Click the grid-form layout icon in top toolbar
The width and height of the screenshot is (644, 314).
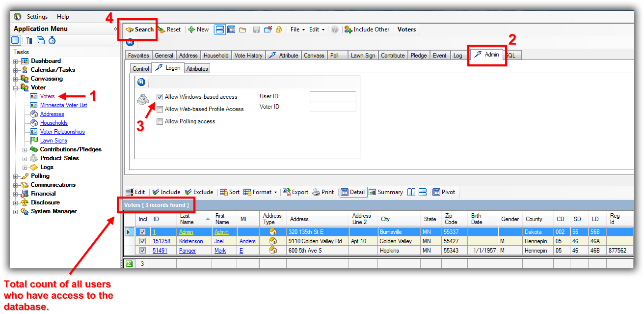(231, 29)
